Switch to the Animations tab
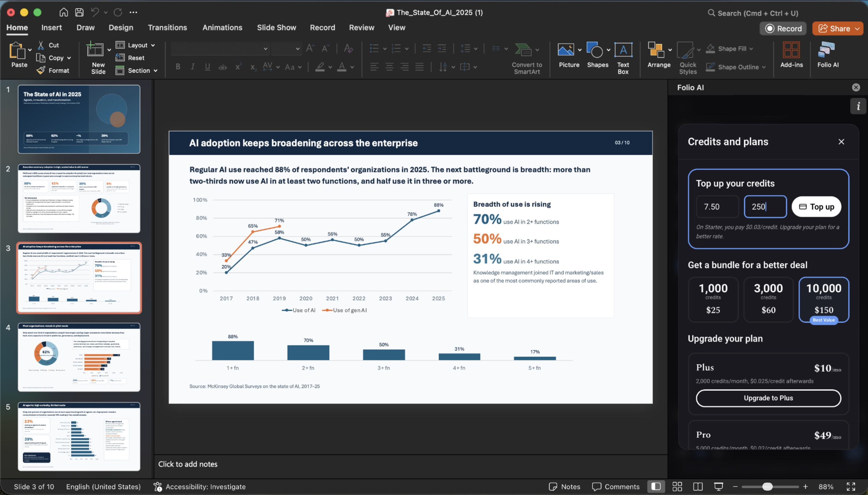The image size is (868, 495). [x=222, y=28]
